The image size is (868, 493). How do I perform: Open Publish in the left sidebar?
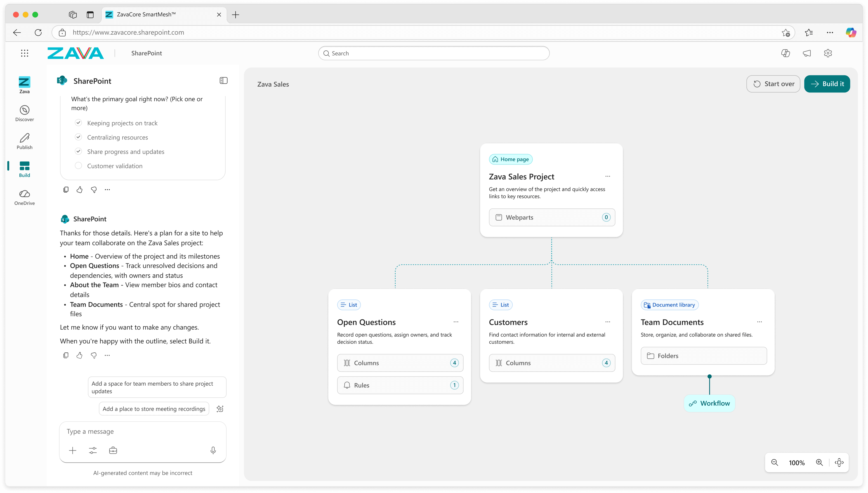click(24, 141)
